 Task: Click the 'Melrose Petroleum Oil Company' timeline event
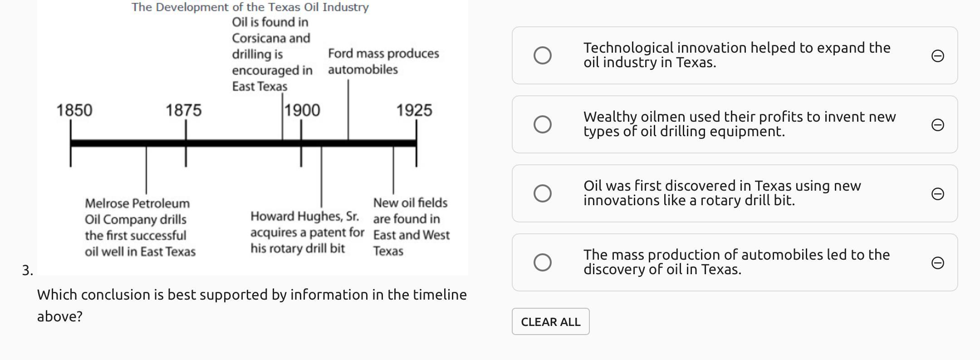[x=140, y=227]
